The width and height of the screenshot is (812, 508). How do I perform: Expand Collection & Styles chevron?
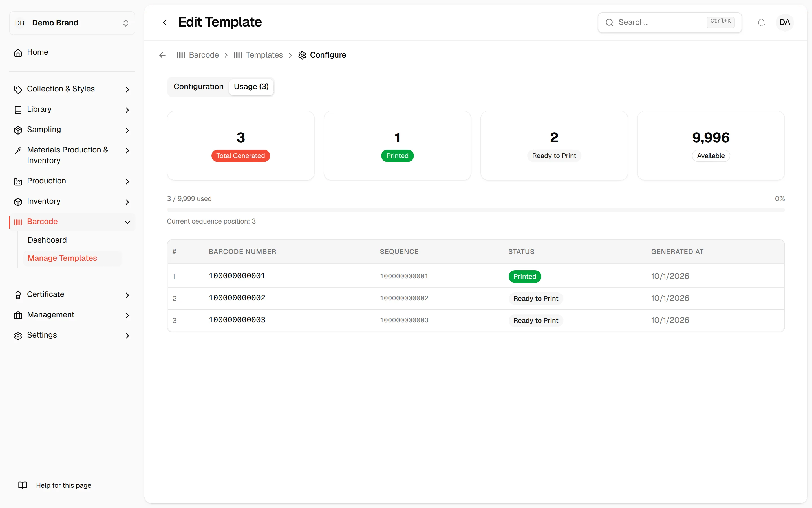click(127, 89)
